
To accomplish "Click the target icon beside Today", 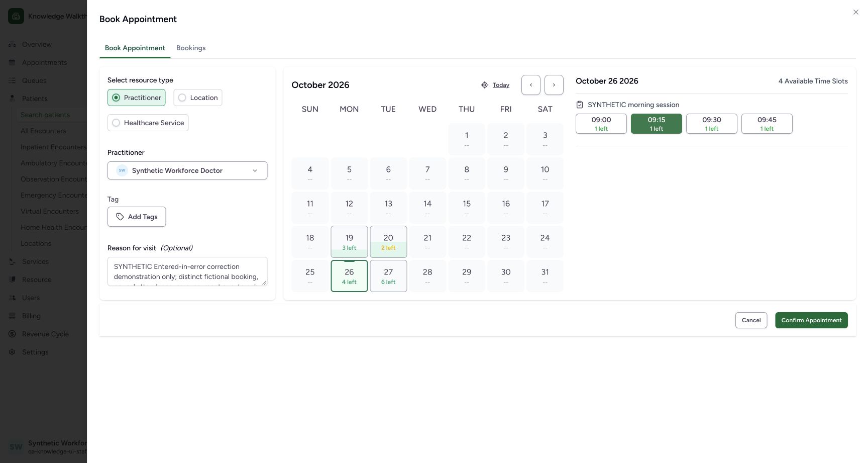I will 485,85.
